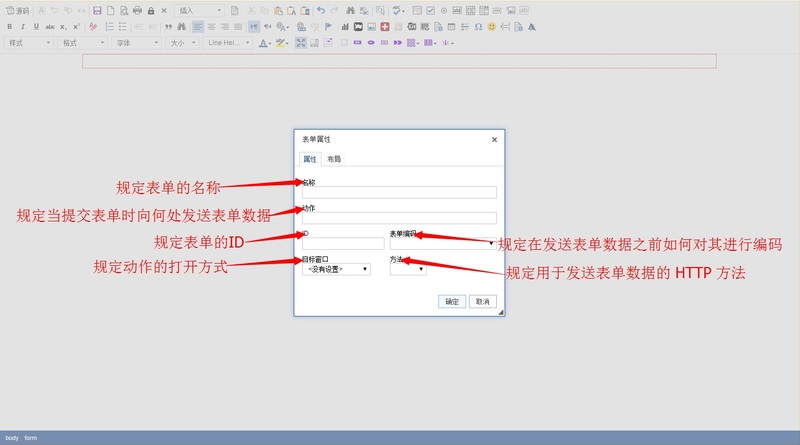Toggle bold formatting button
The height and width of the screenshot is (445, 800).
point(9,26)
